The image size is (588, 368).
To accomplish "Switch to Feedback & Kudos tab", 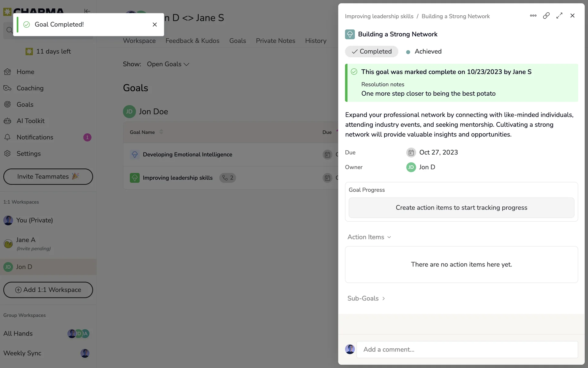I will click(192, 41).
